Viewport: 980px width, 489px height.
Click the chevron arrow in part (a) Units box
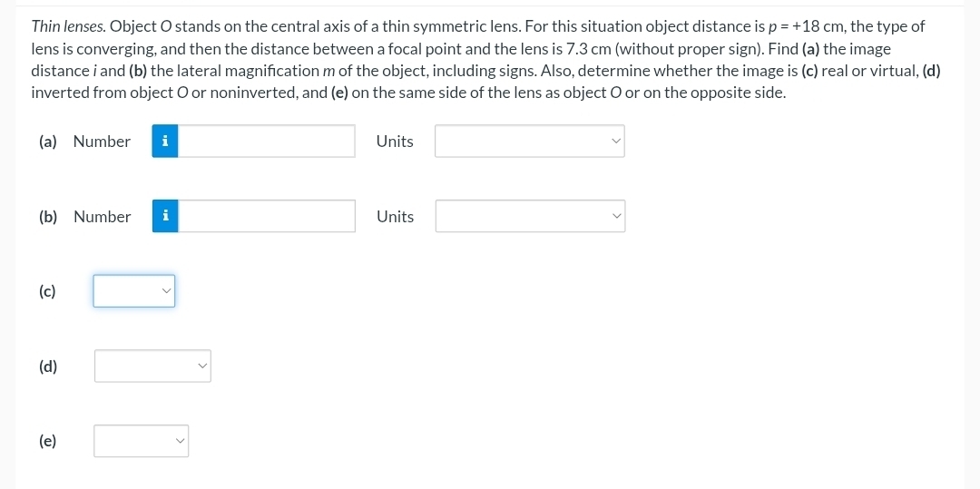pos(616,142)
